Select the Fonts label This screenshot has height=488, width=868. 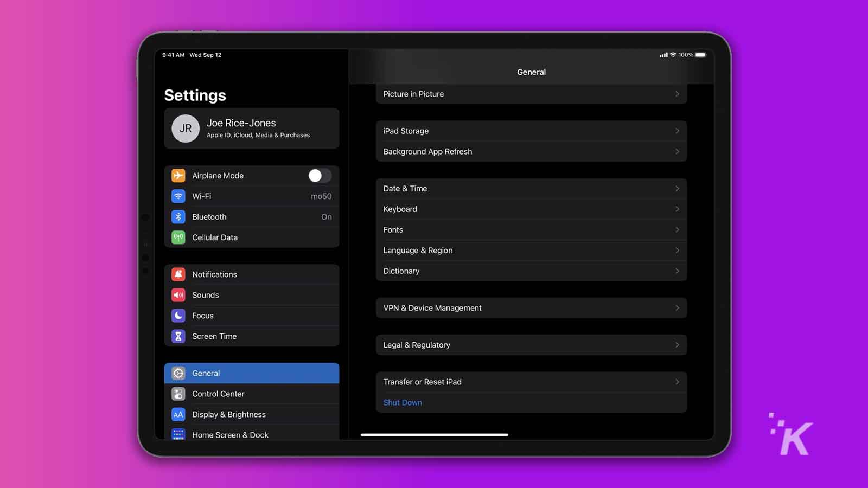coord(393,229)
